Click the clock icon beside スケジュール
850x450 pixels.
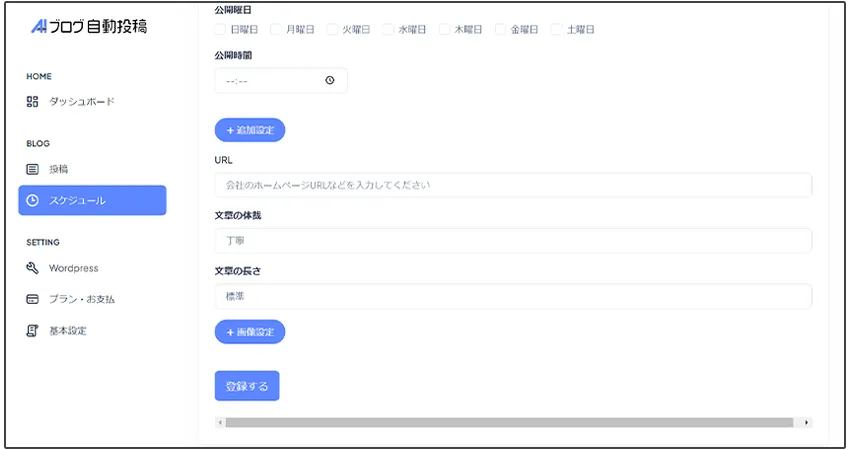point(32,200)
